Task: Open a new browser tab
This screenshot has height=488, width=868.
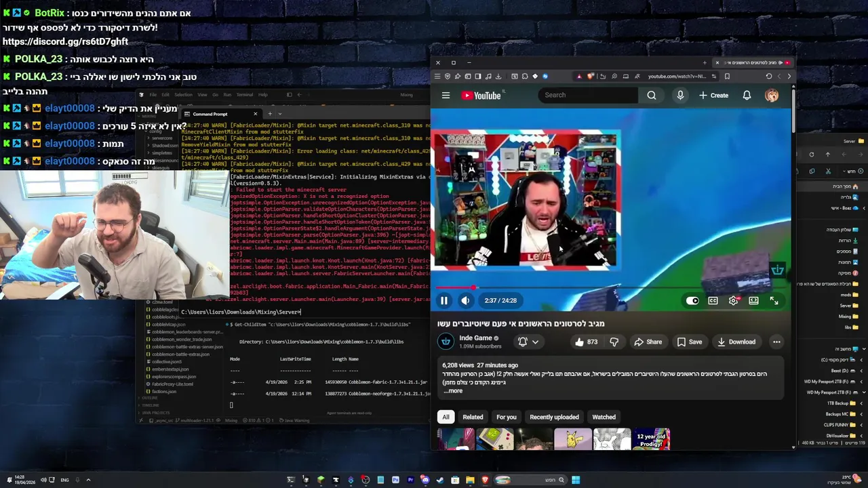Action: (x=705, y=62)
